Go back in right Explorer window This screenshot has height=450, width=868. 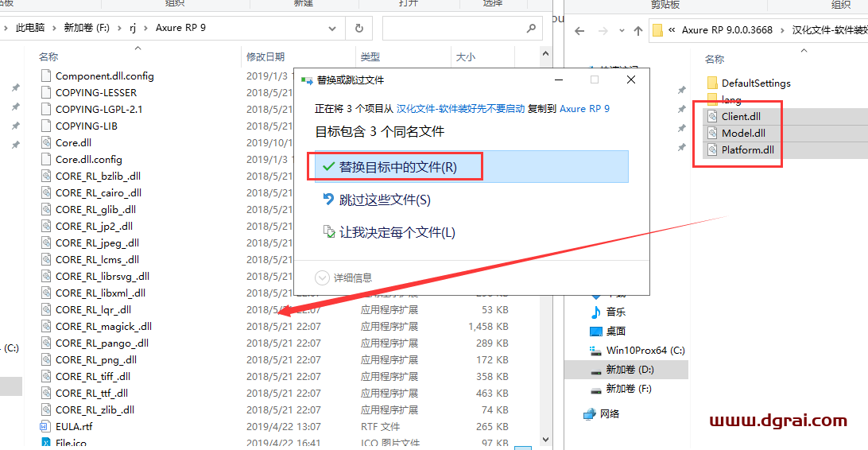point(579,30)
